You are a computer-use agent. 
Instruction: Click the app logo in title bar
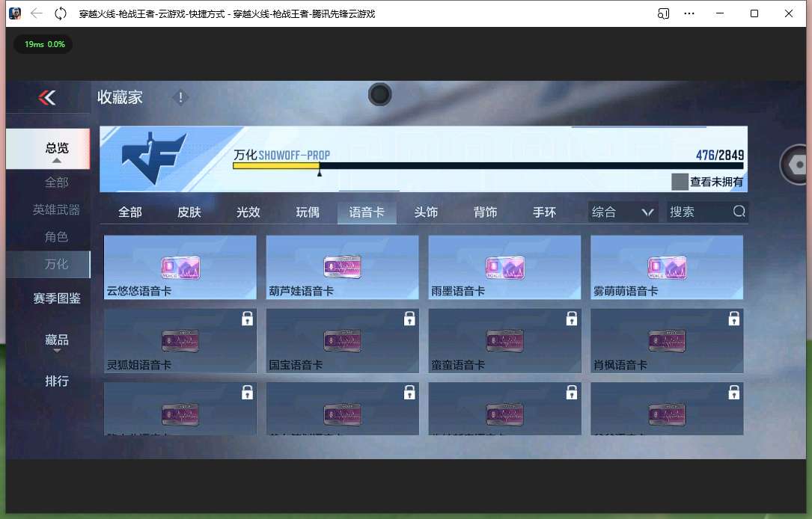pos(15,13)
